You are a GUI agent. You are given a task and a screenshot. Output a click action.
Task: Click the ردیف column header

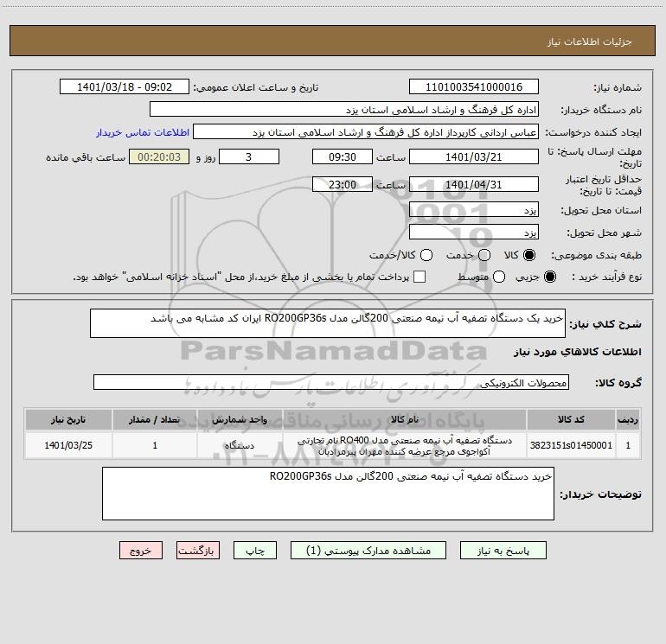click(628, 420)
